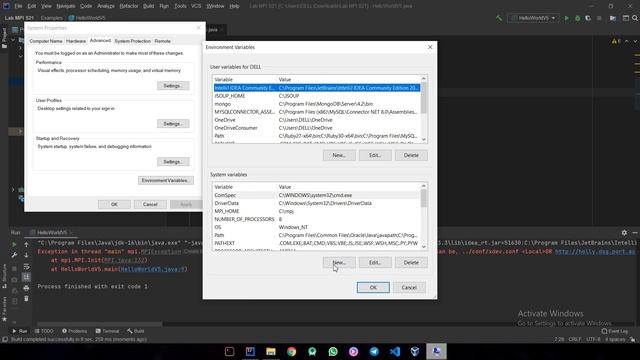
Task: Open HelloWorldV5.java link in stack trace
Action: [x=153, y=269]
